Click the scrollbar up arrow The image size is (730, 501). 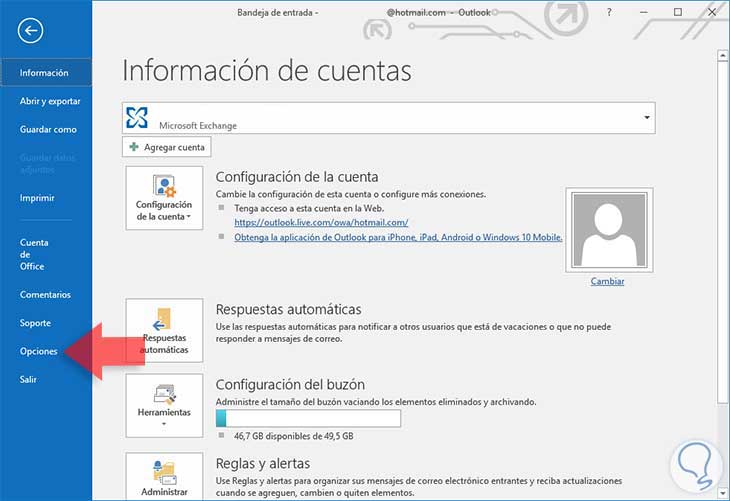(x=723, y=55)
